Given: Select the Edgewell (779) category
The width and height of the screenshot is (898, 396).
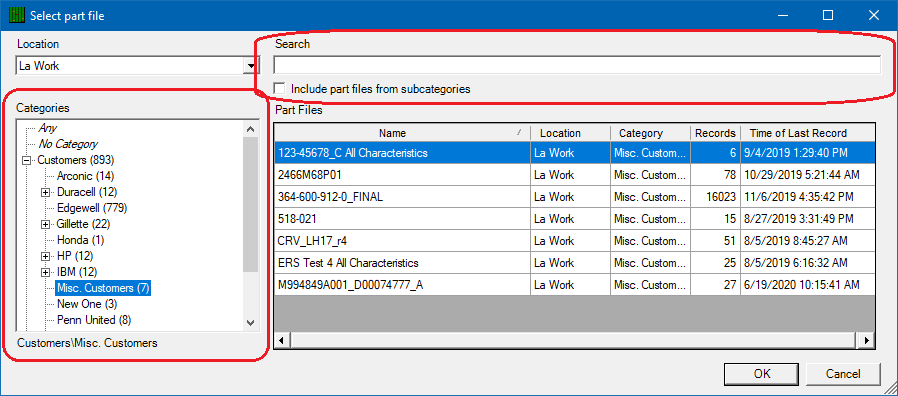Looking at the screenshot, I should point(92,208).
